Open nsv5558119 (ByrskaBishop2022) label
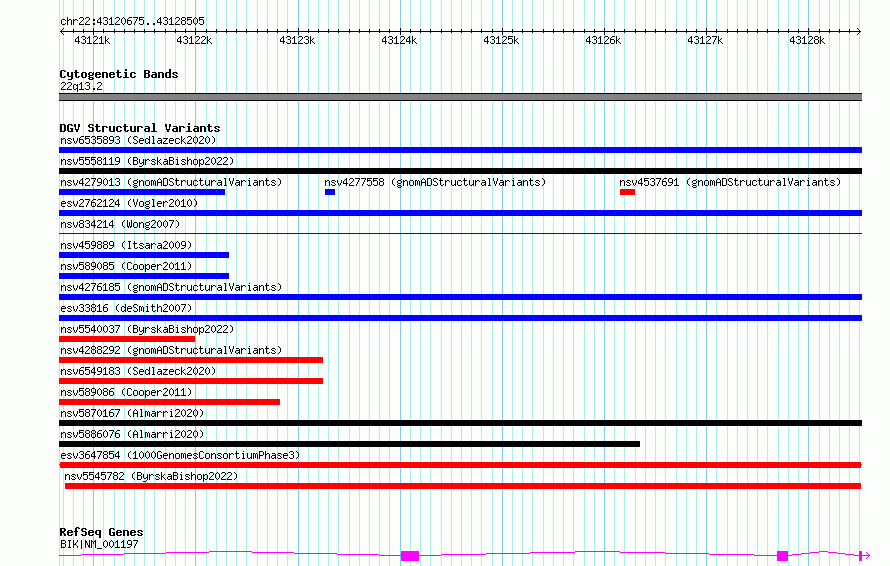This screenshot has width=890, height=566. 147,161
